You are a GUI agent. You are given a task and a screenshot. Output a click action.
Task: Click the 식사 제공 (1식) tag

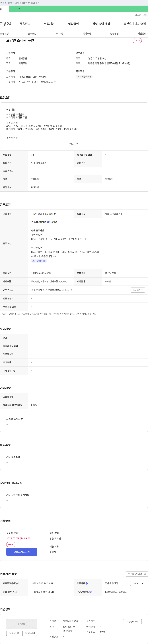[x=84, y=77]
